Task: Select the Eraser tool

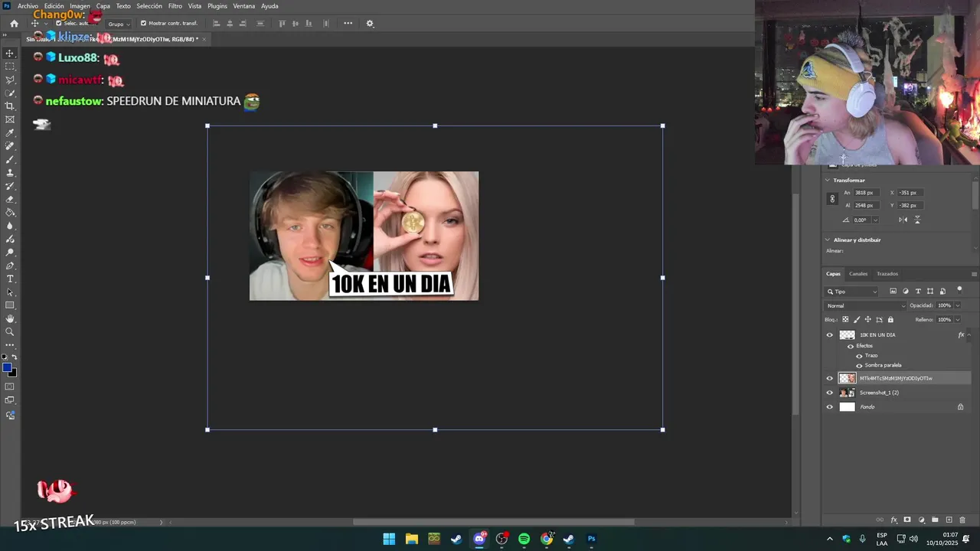Action: click(10, 199)
